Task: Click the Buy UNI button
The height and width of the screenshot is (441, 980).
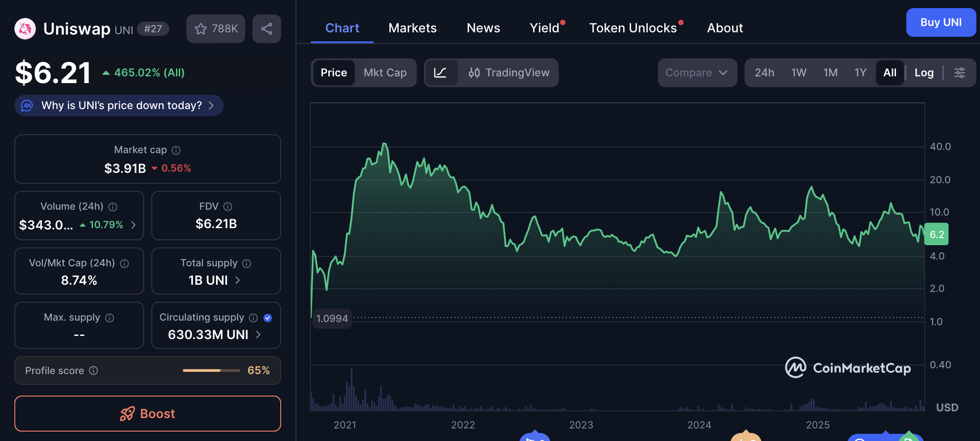Action: [941, 22]
